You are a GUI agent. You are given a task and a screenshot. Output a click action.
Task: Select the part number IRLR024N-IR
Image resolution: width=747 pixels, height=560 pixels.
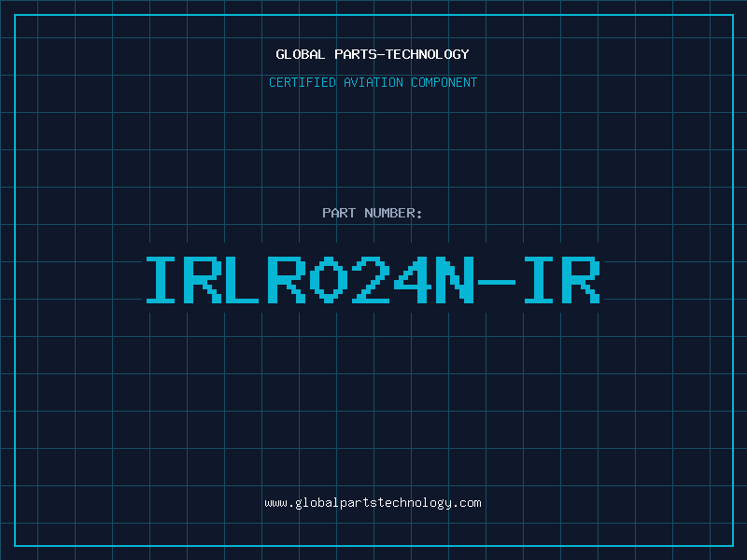[x=373, y=280]
